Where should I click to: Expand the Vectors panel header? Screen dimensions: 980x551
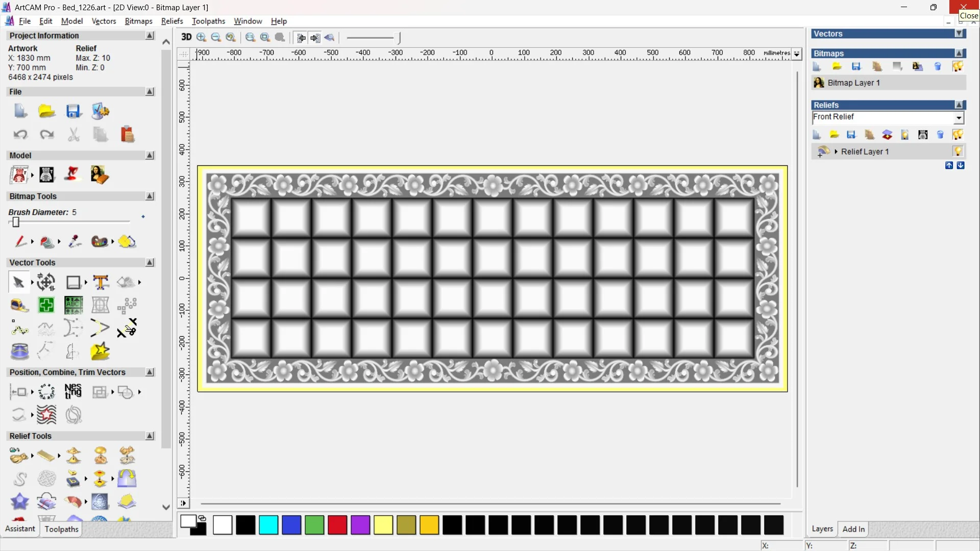click(959, 34)
